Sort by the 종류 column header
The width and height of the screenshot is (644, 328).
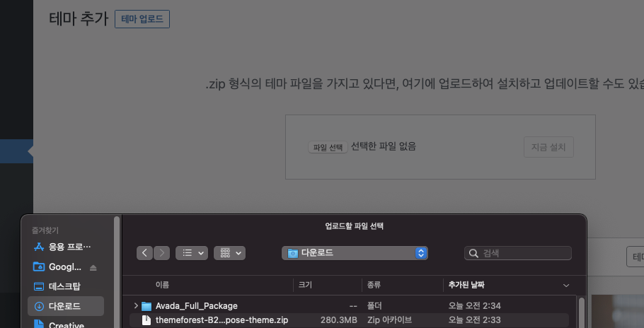click(x=374, y=285)
